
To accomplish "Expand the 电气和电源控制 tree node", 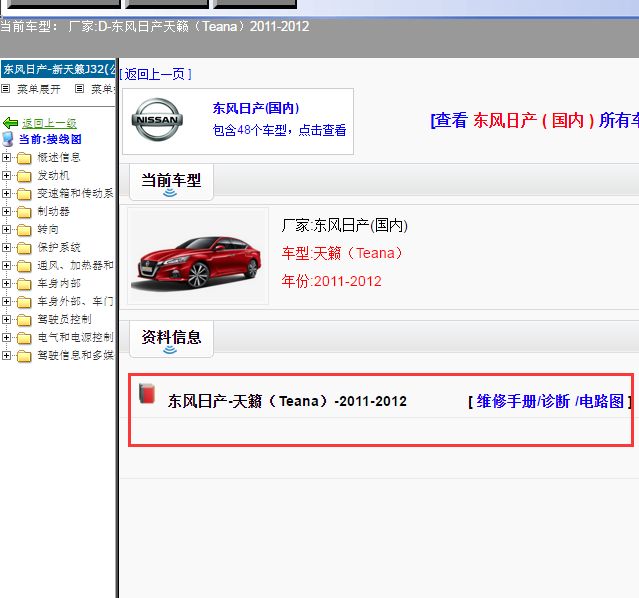I will [6, 337].
